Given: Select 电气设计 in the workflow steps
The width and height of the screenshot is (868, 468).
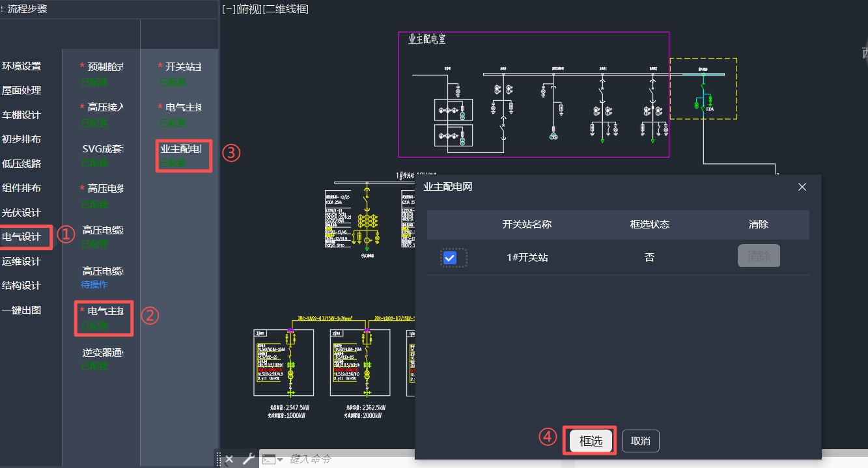Looking at the screenshot, I should click(22, 237).
